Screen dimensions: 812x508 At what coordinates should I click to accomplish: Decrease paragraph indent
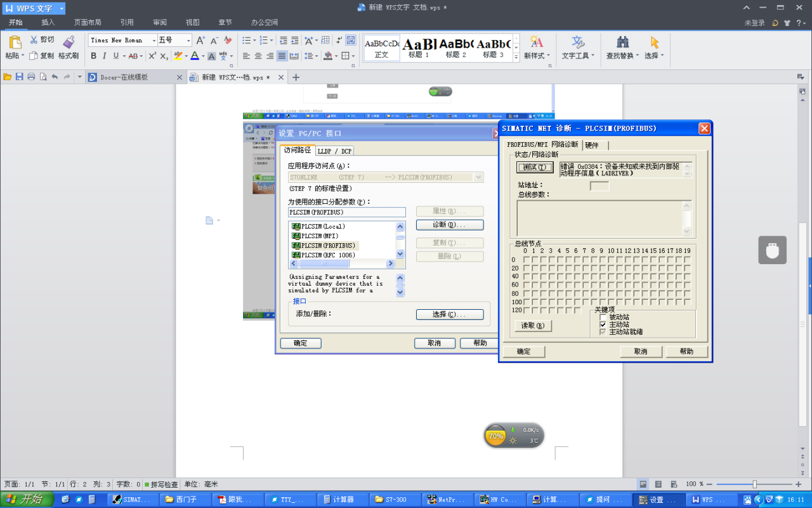(x=284, y=40)
